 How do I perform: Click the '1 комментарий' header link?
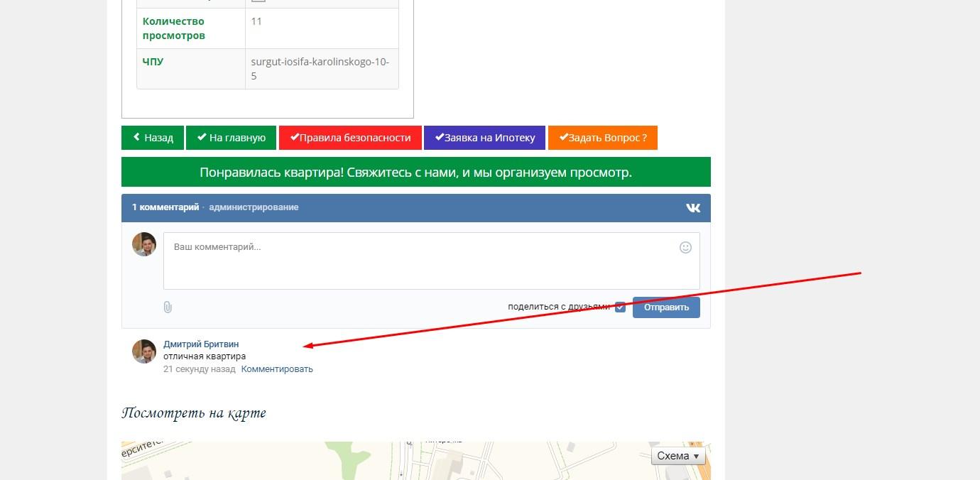[165, 207]
